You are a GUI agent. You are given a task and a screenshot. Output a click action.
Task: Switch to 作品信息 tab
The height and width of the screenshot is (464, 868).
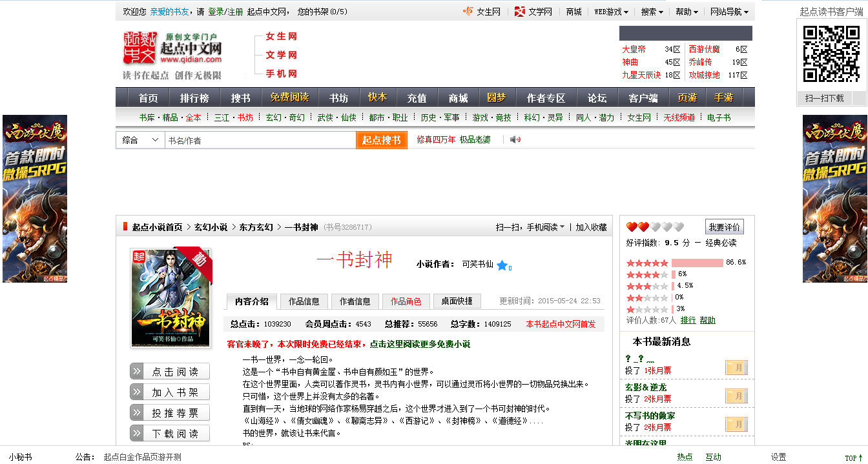[x=304, y=301]
